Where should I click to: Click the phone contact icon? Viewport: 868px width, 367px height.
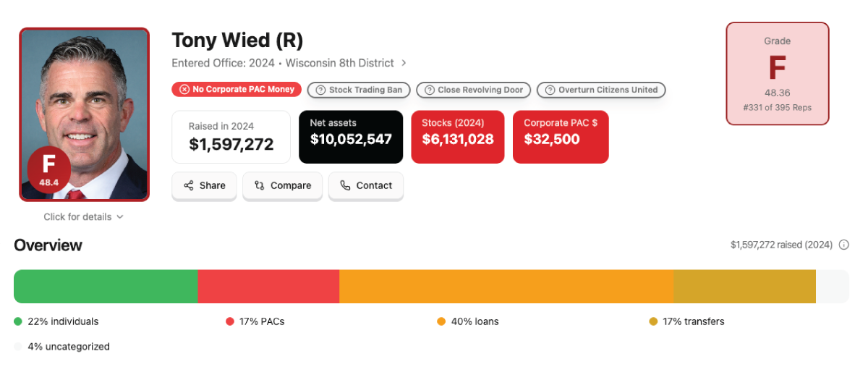[x=345, y=185]
